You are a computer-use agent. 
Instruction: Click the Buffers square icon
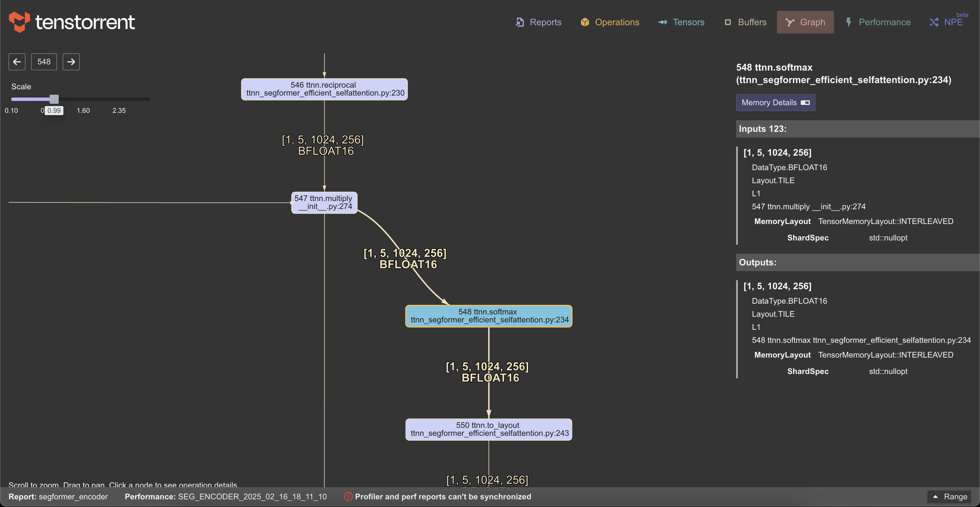click(728, 22)
